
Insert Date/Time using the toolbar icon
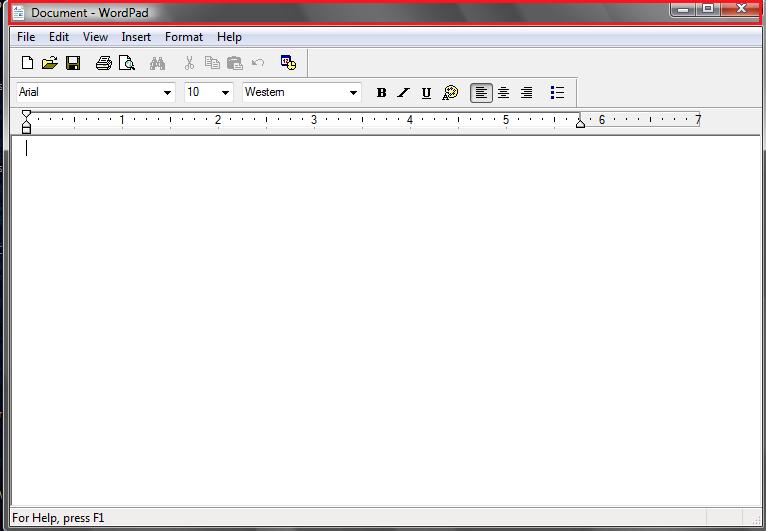tap(288, 63)
